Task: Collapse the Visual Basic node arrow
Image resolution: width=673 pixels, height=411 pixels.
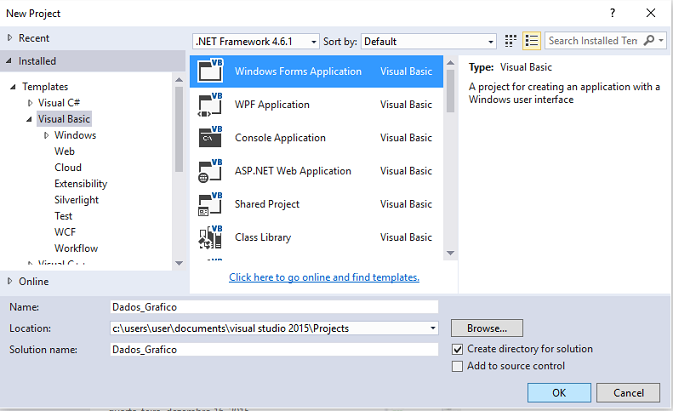Action: pos(29,119)
